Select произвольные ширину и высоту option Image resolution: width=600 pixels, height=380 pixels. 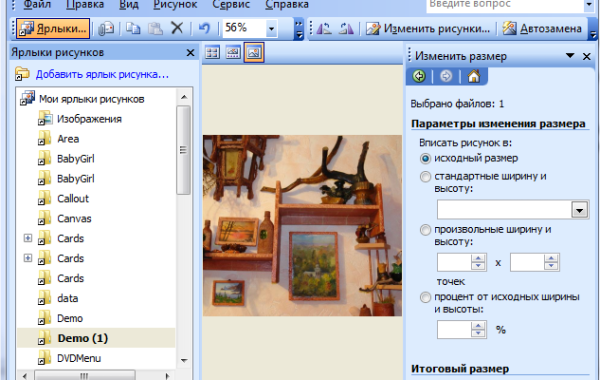(x=425, y=230)
